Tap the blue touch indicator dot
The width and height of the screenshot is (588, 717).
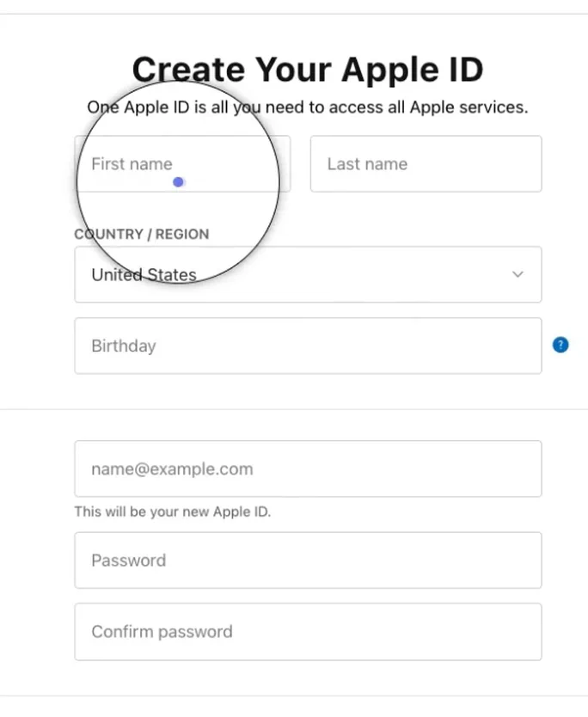coord(178,182)
